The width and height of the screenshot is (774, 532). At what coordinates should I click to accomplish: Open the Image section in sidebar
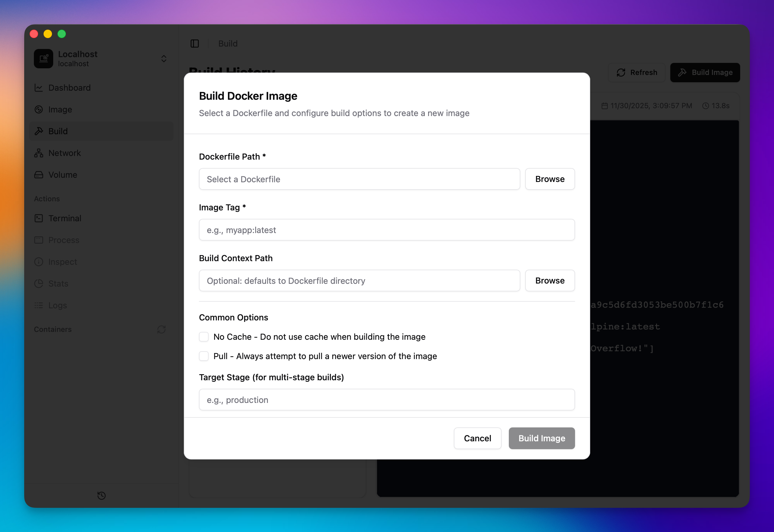(x=60, y=109)
